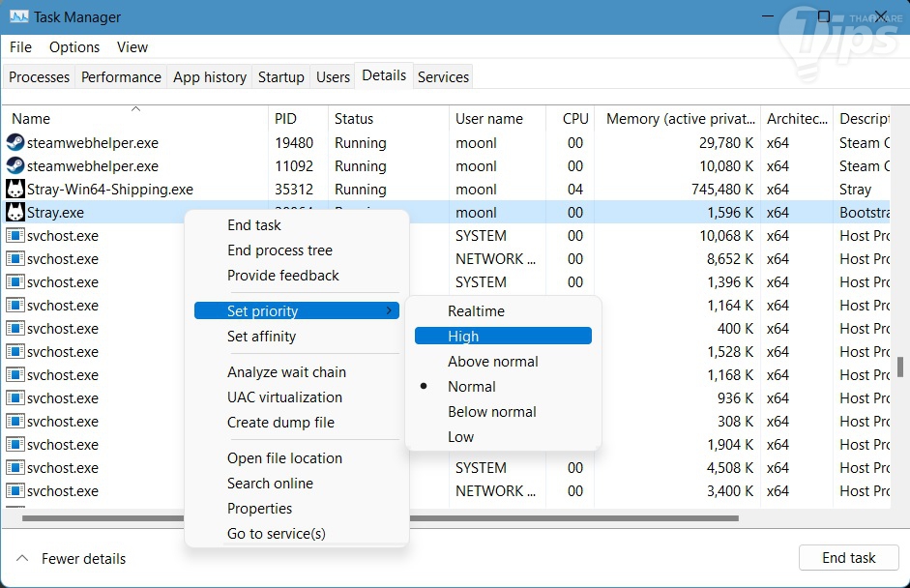Click the Task Manager title bar icon

coord(18,17)
